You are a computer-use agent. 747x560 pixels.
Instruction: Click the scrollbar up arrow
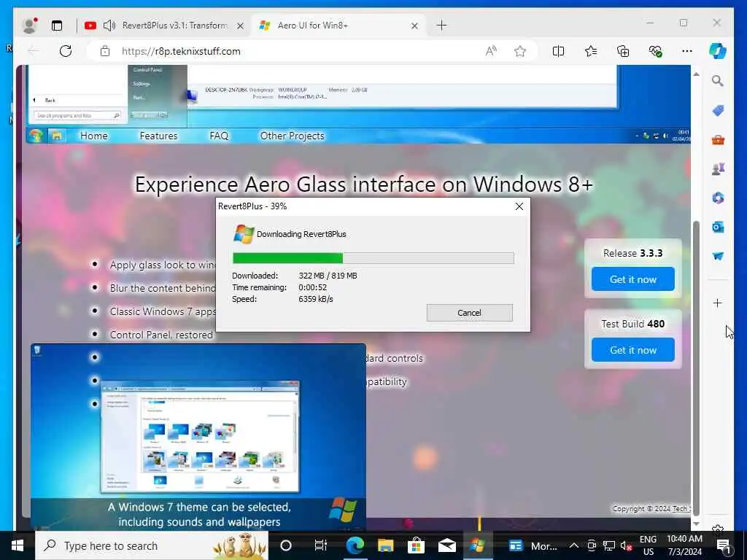[x=696, y=74]
